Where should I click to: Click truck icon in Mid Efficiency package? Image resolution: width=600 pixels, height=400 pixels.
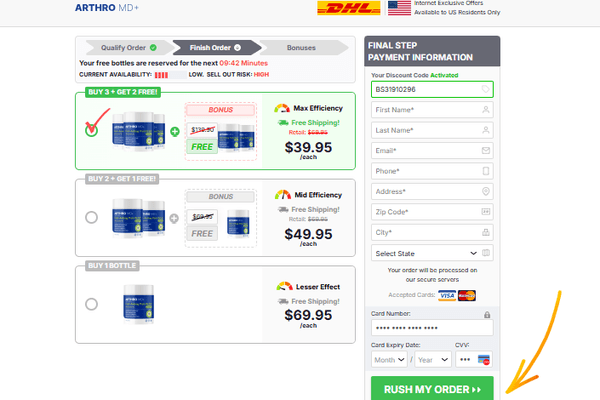283,209
